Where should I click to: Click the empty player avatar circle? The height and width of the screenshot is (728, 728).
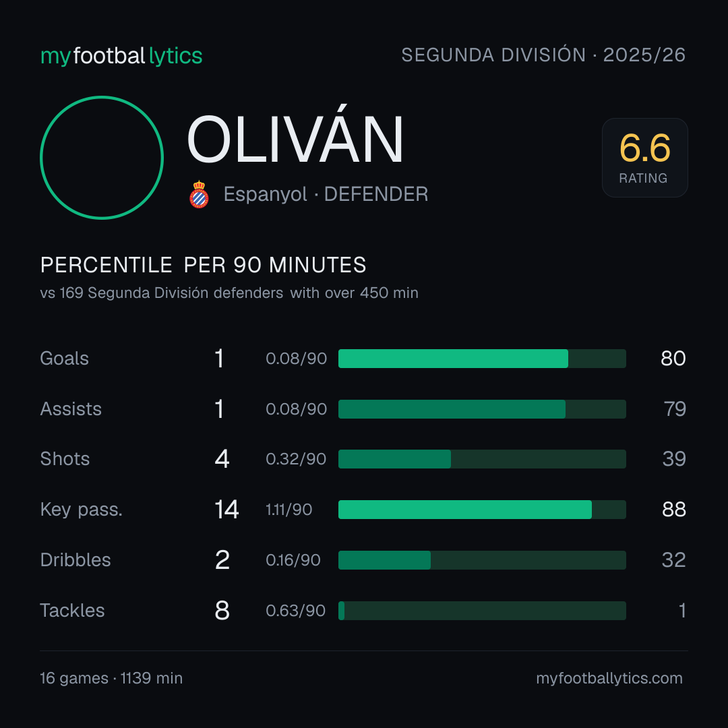(102, 157)
